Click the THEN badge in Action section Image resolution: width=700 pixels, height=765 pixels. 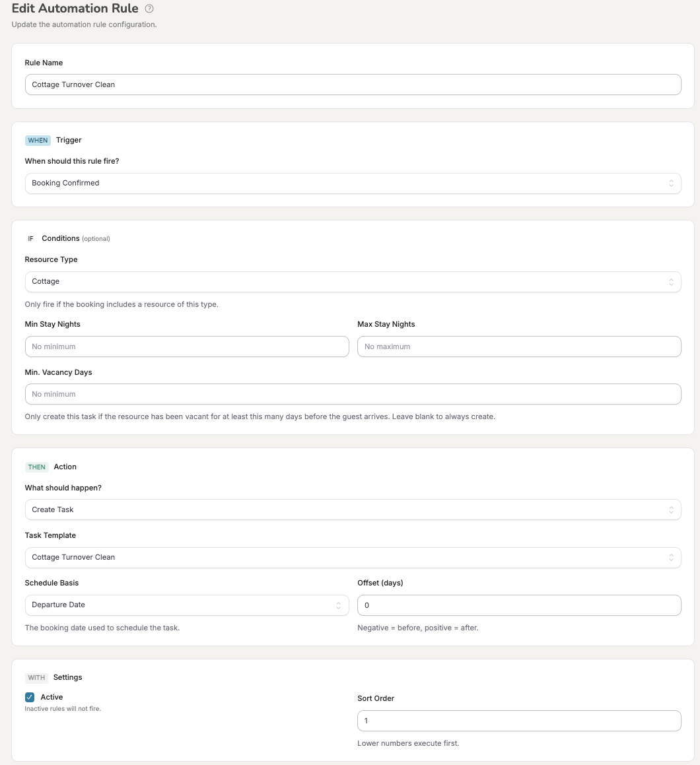(x=38, y=467)
